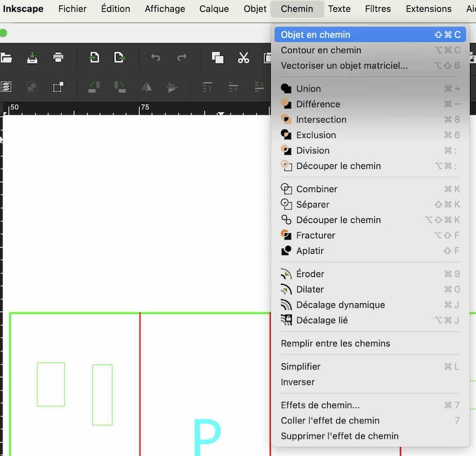476x456 pixels.
Task: Cut the selection with the scissors icon
Action: [243, 57]
